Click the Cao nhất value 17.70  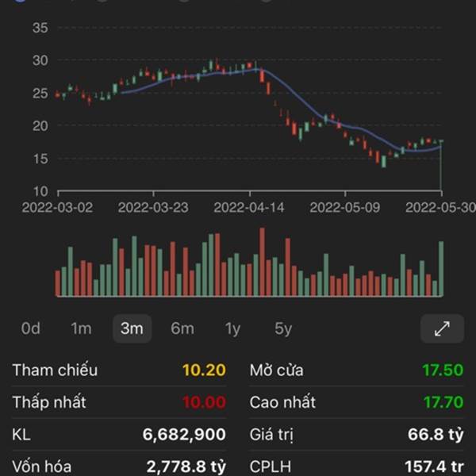[x=443, y=402]
